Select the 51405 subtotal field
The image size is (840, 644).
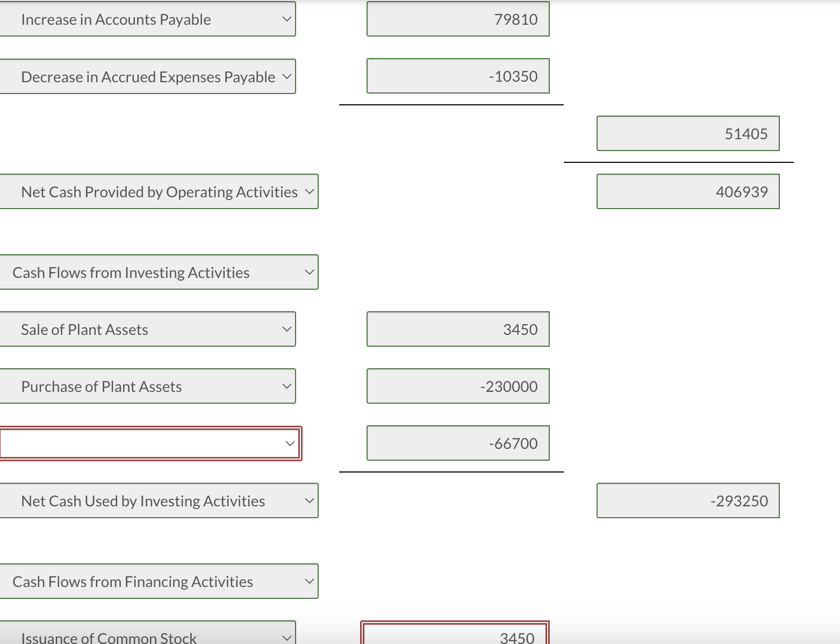pyautogui.click(x=688, y=133)
